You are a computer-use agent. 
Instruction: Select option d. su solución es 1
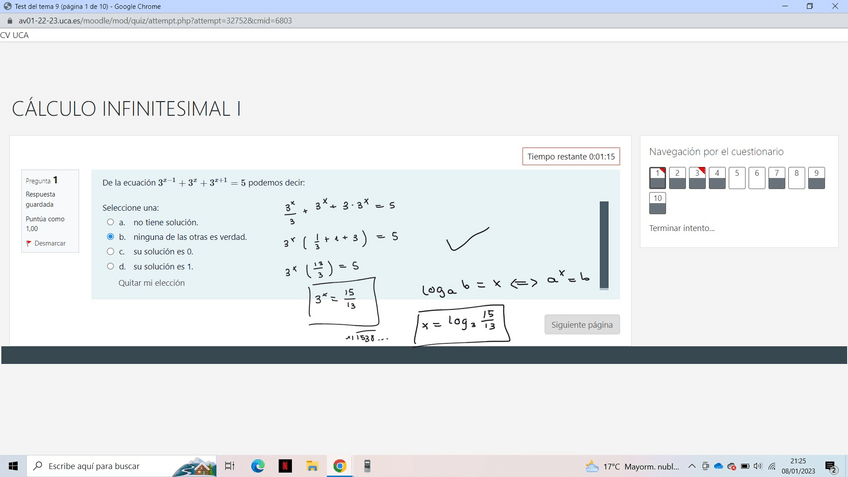[x=110, y=266]
